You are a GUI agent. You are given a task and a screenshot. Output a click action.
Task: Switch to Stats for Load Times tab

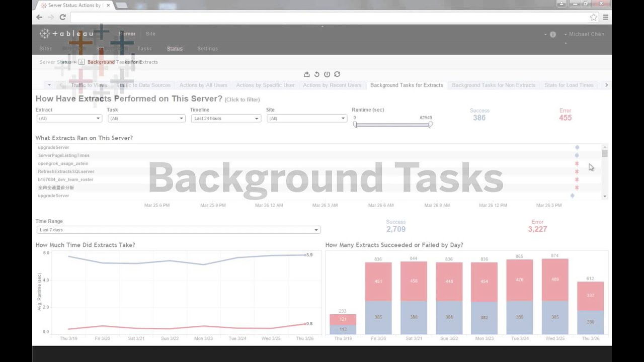[569, 85]
